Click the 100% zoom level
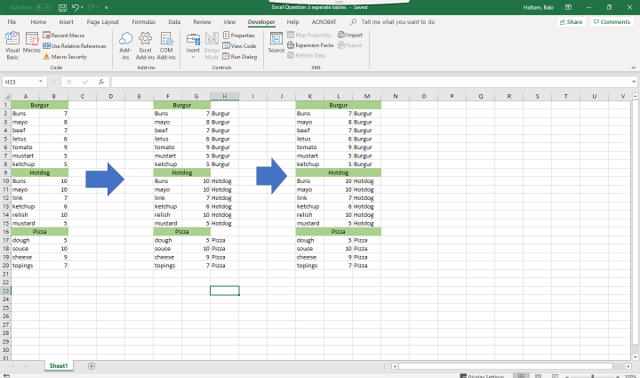The image size is (640, 378). (630, 376)
